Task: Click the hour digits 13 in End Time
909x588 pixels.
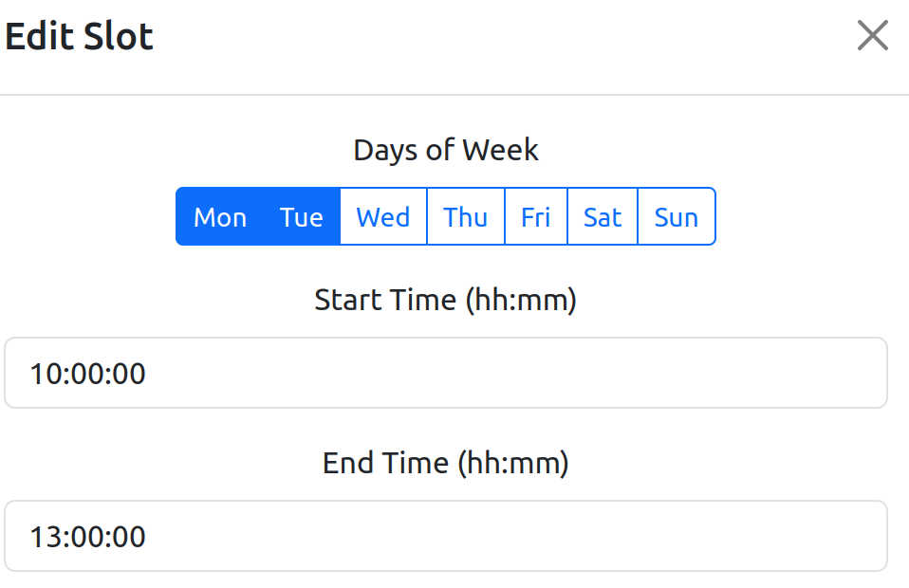Action: click(x=46, y=537)
